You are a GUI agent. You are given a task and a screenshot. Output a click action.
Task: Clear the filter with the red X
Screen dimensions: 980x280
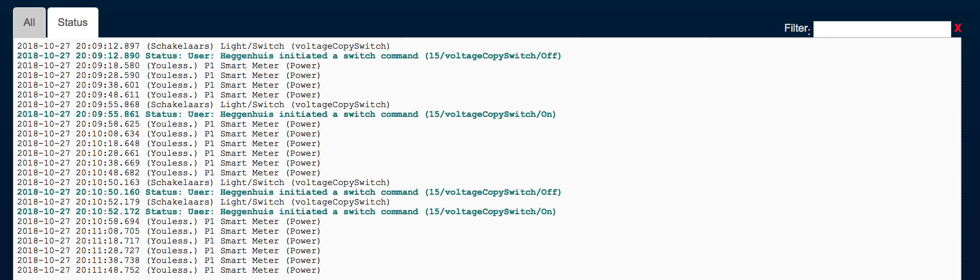tap(958, 28)
